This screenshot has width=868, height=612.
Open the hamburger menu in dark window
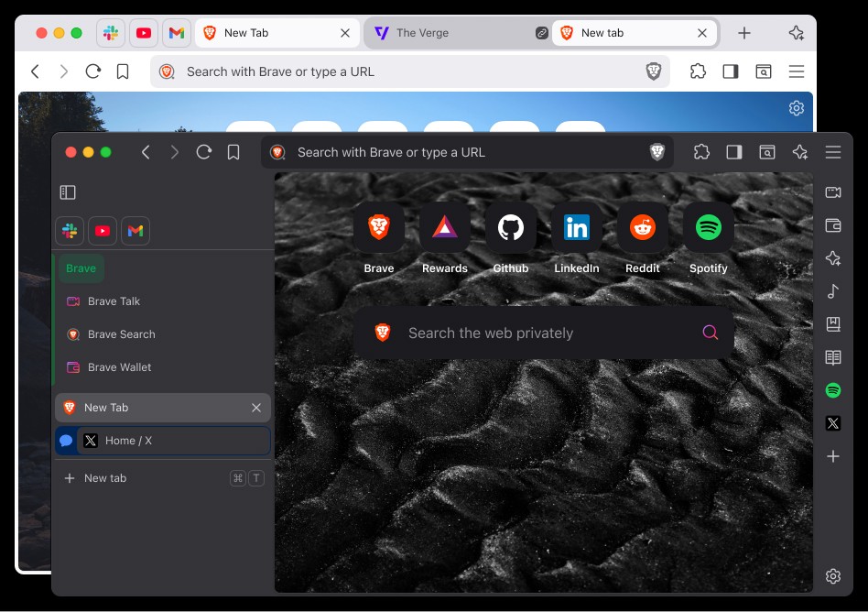point(832,152)
